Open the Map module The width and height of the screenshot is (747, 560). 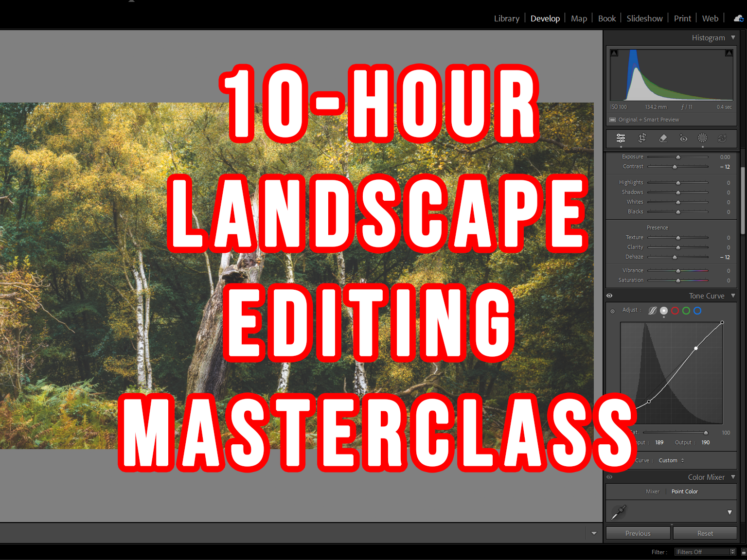[x=579, y=18]
